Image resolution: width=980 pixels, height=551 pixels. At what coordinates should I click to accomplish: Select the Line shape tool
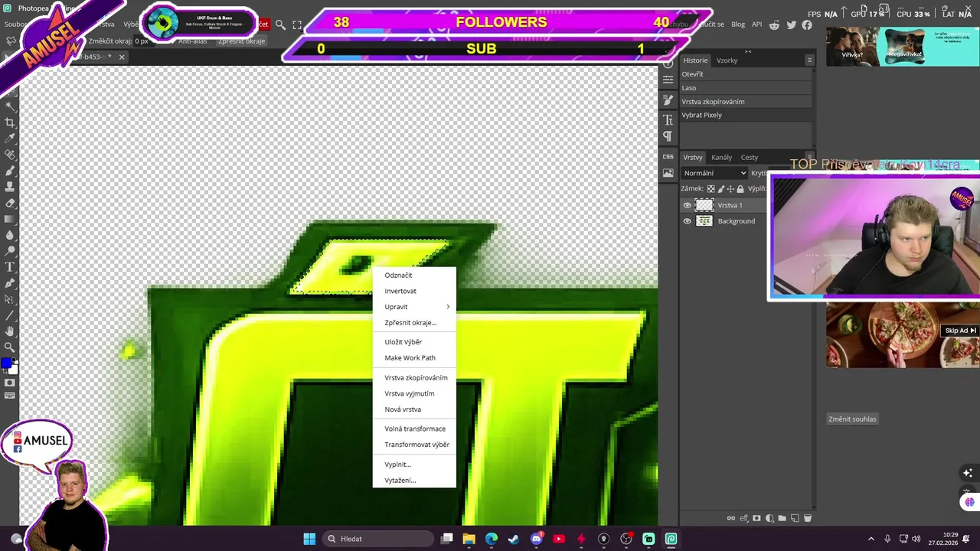(10, 315)
